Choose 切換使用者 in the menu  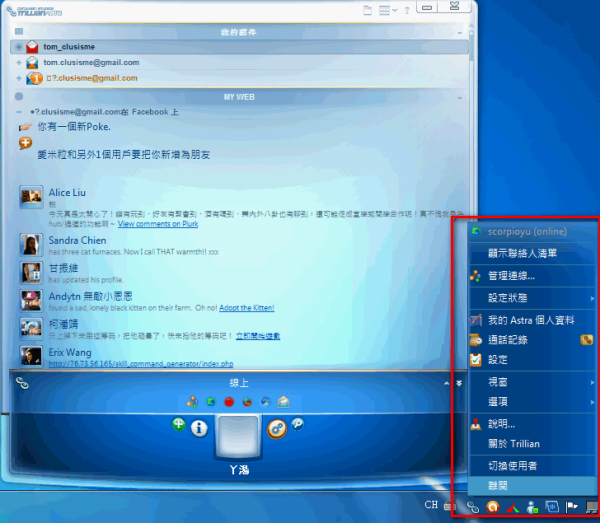tap(532, 466)
